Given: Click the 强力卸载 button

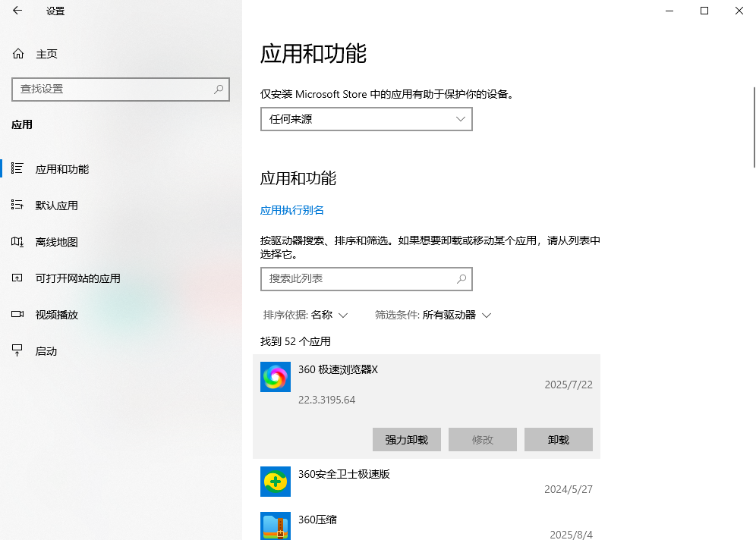Looking at the screenshot, I should pyautogui.click(x=406, y=439).
